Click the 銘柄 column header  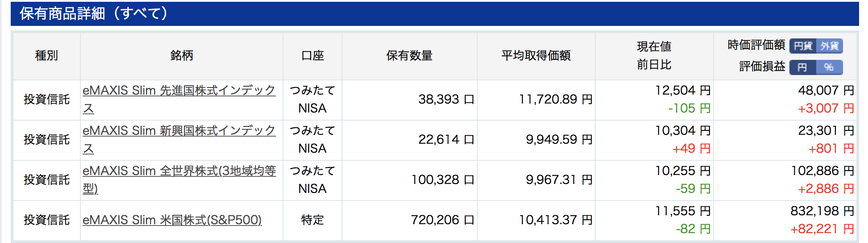tap(182, 56)
